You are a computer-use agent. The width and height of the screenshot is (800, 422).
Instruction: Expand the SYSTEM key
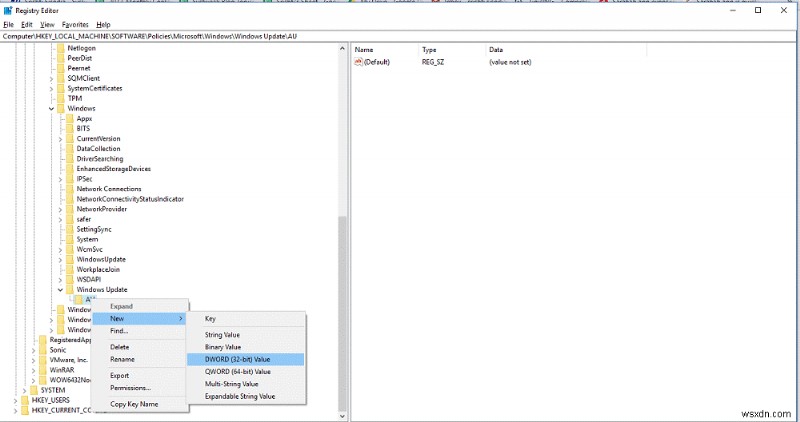tap(24, 390)
